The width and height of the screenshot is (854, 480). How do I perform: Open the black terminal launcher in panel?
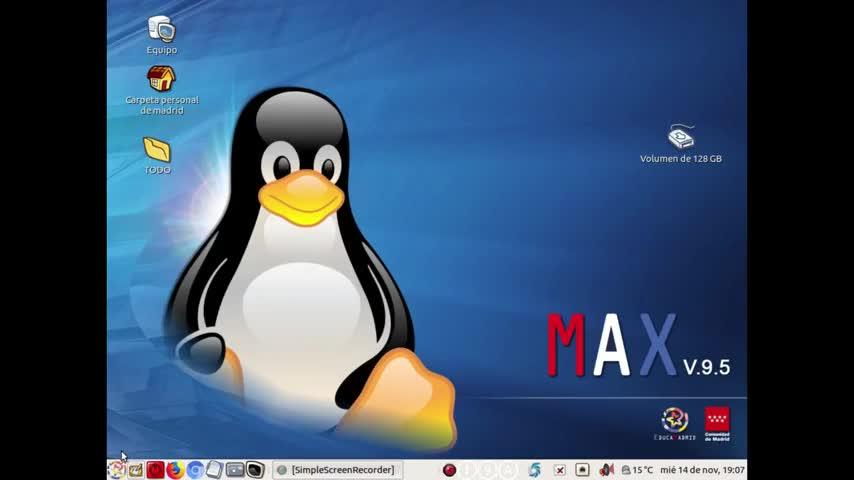tap(255, 470)
